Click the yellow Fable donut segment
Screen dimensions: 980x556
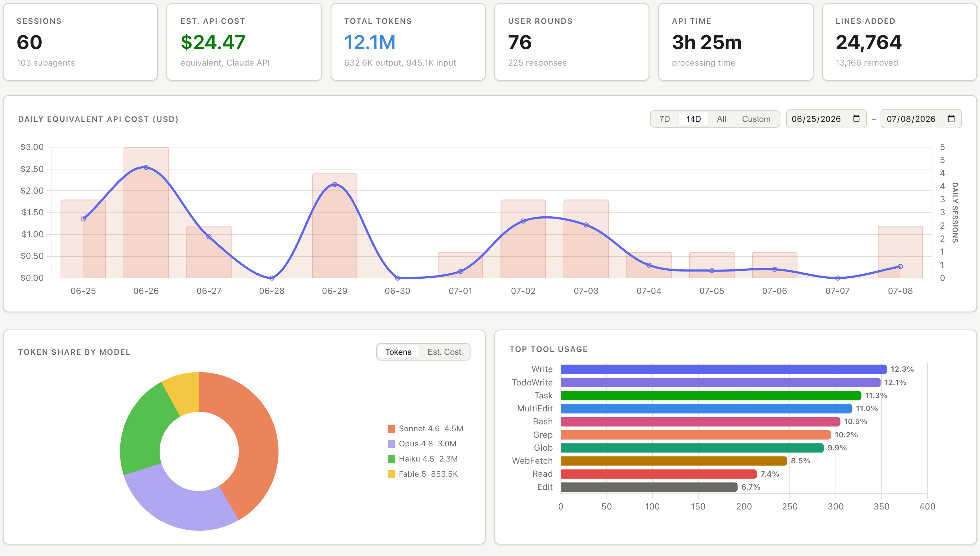pos(184,393)
